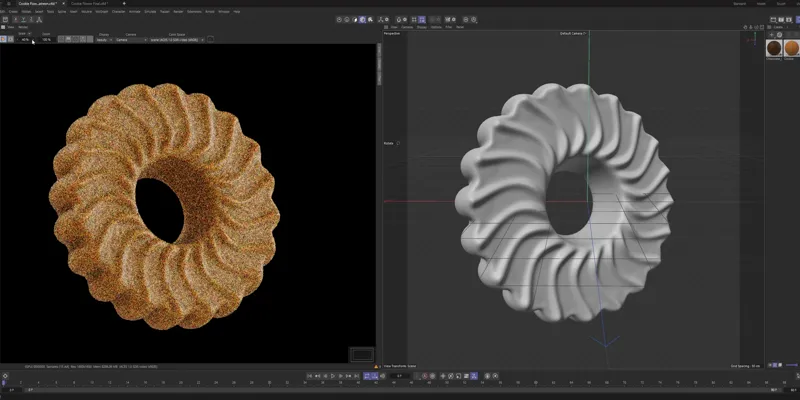This screenshot has height=400, width=800.
Task: Toggle the autokeying icon next to record
Action: 433,376
